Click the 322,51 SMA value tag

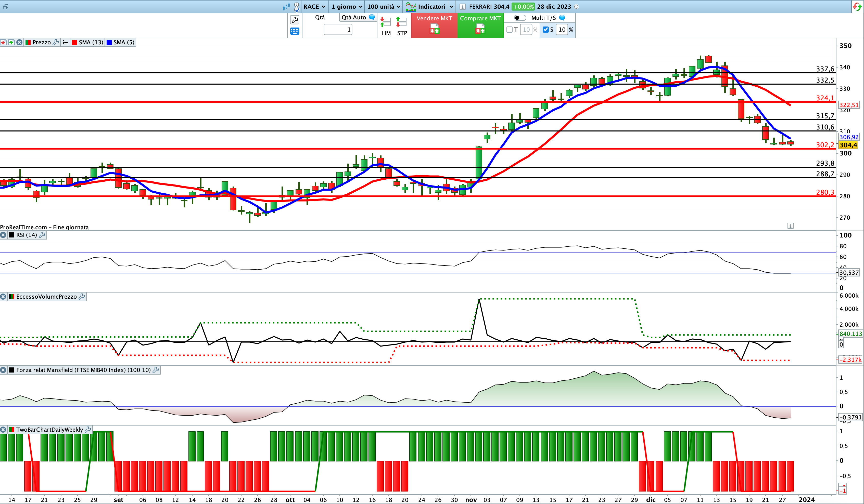849,105
